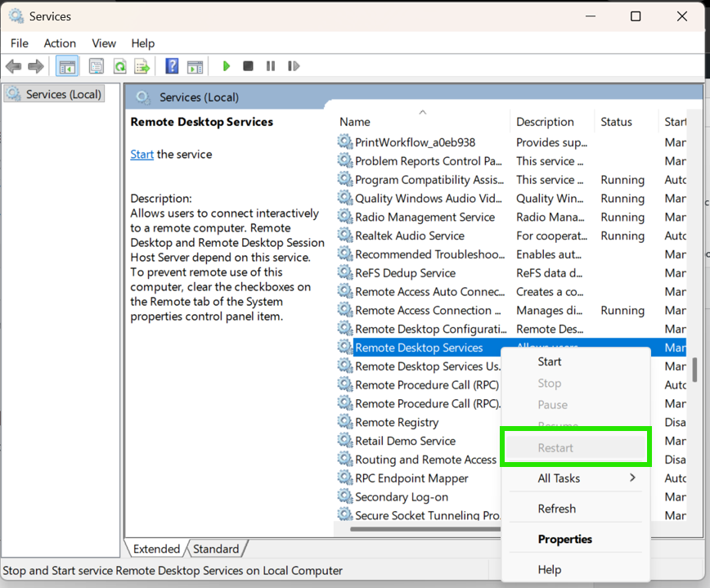The image size is (710, 588).
Task: Click the vertical scrollbar thumb in services list
Action: point(694,370)
